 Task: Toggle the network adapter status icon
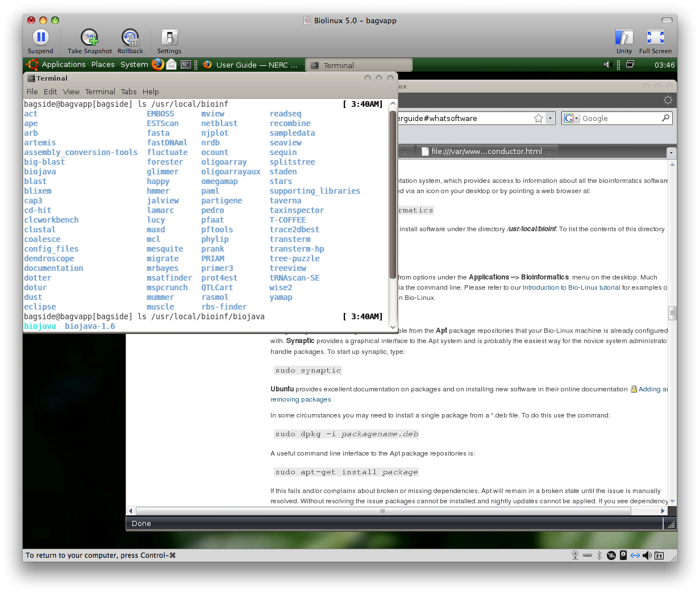pyautogui.click(x=635, y=556)
